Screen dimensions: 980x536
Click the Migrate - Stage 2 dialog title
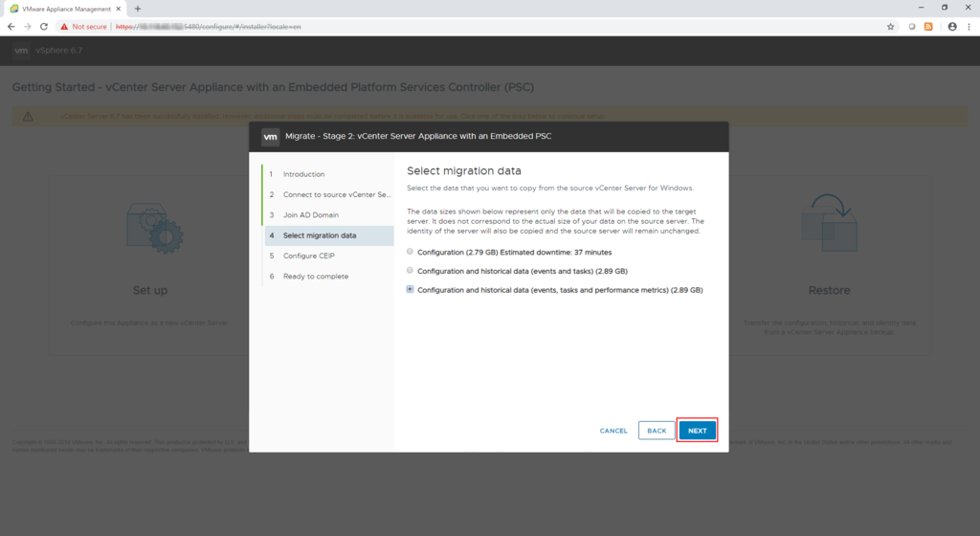(x=418, y=136)
